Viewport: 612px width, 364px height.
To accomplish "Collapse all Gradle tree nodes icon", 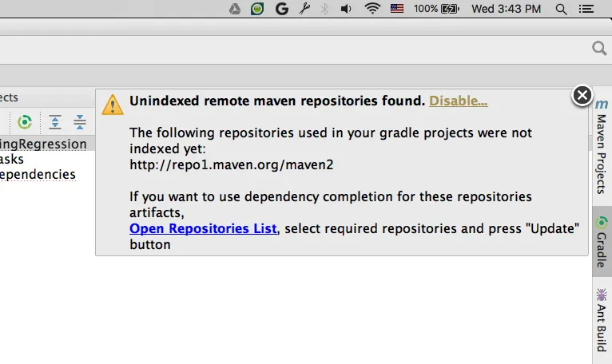I will (x=80, y=122).
